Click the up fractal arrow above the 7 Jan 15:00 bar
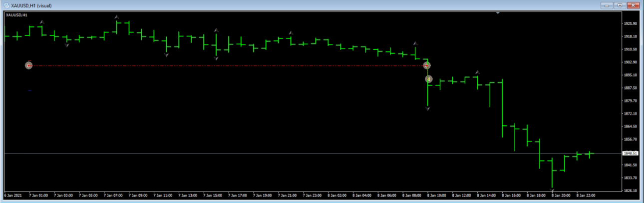Viewport: 644px width, 203px height. click(x=216, y=30)
